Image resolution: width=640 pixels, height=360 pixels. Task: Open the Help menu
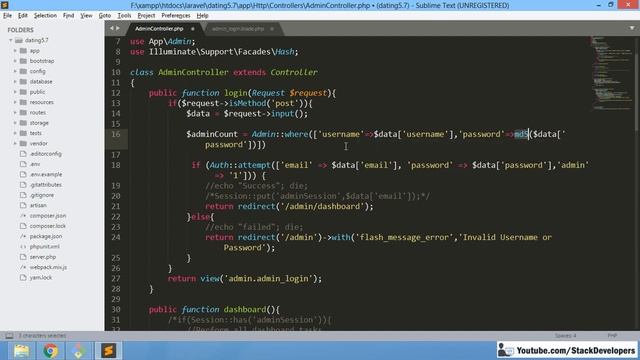coord(202,16)
